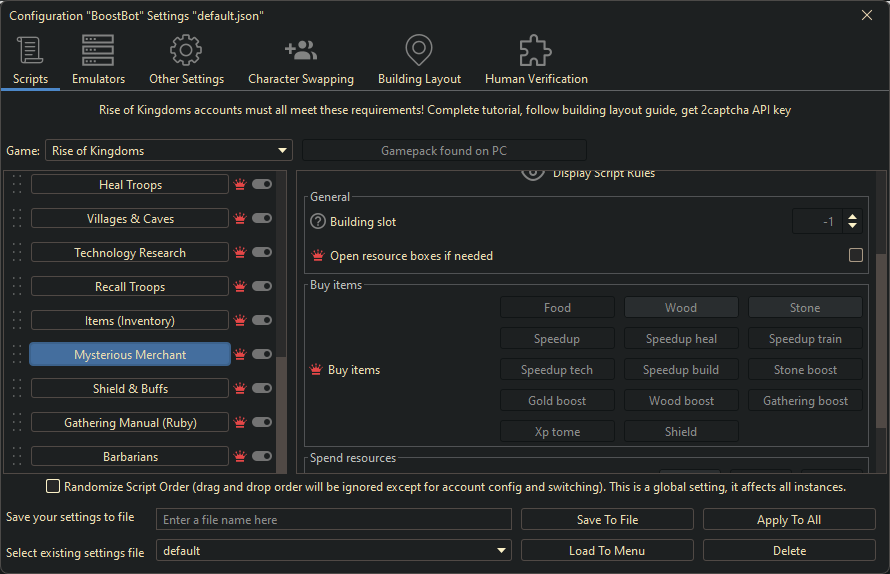This screenshot has width=890, height=574.
Task: Click drag handle of Villages & Caves row
Action: [17, 219]
